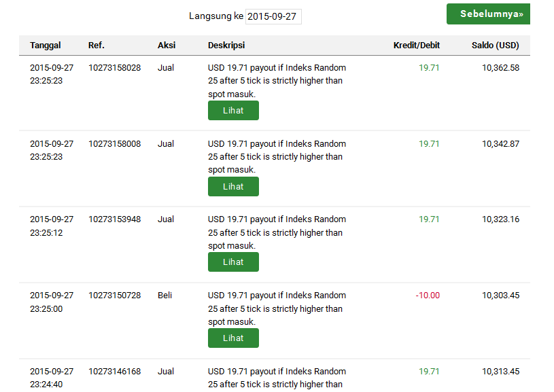The height and width of the screenshot is (392, 554).
Task: Click the 23:25:12 transaction timestamp
Action: click(46, 232)
